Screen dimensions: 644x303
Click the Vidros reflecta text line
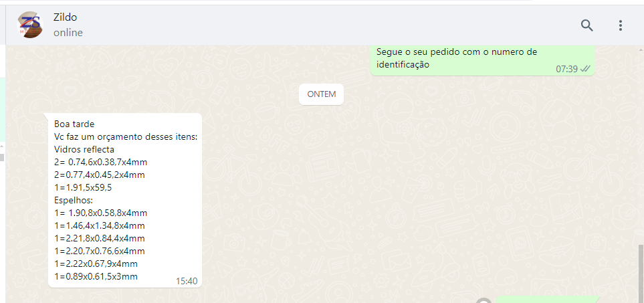84,149
